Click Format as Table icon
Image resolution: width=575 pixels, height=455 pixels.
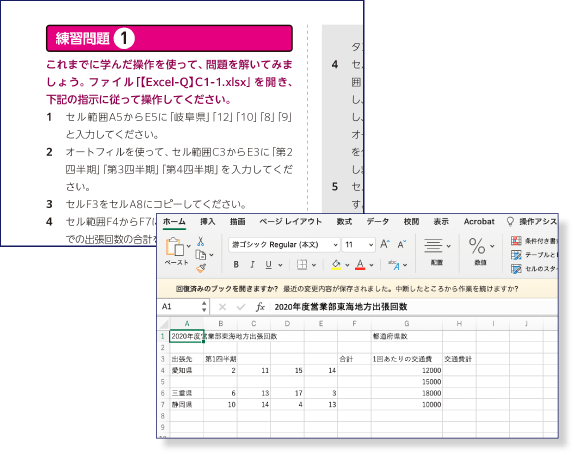(x=516, y=254)
